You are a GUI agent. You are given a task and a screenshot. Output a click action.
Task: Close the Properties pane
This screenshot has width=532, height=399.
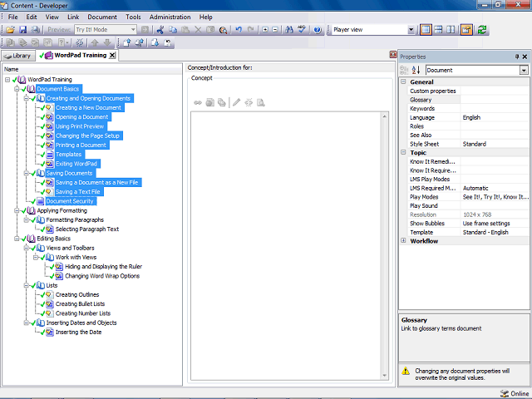point(525,57)
